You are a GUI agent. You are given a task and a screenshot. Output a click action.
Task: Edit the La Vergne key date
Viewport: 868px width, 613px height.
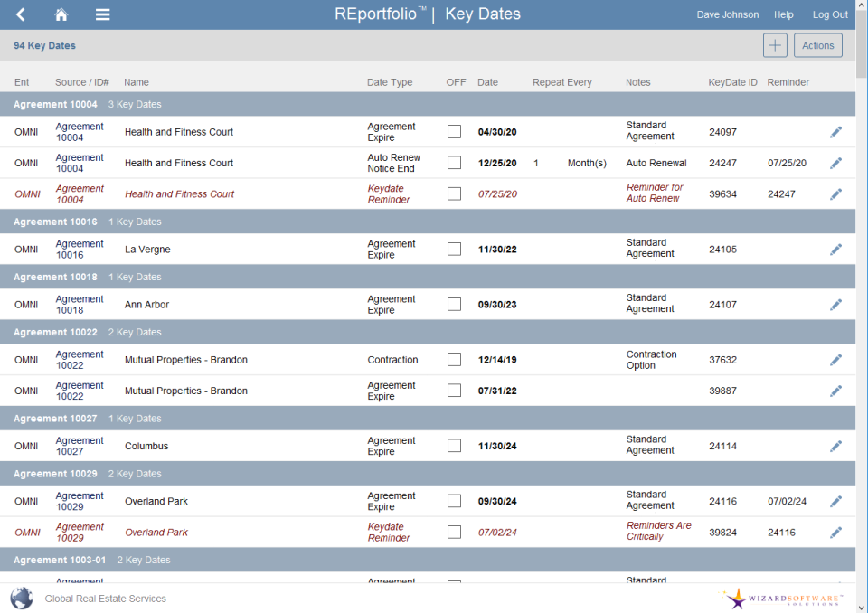pyautogui.click(x=835, y=250)
